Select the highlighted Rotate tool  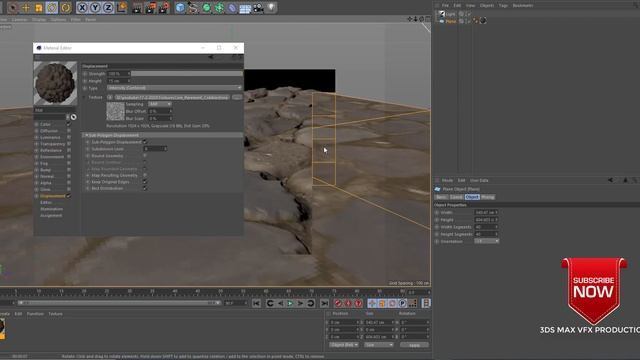coord(52,7)
